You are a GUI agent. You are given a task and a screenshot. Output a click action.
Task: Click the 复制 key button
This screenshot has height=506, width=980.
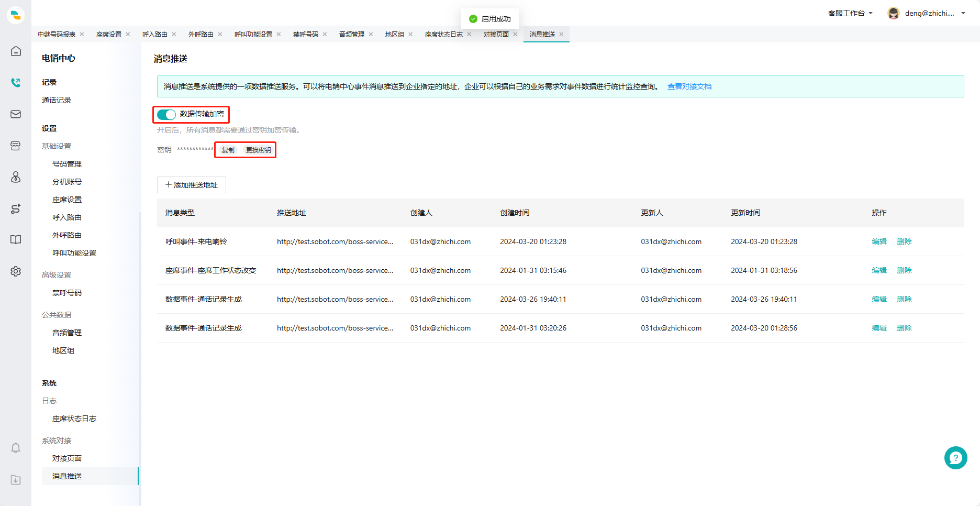228,150
